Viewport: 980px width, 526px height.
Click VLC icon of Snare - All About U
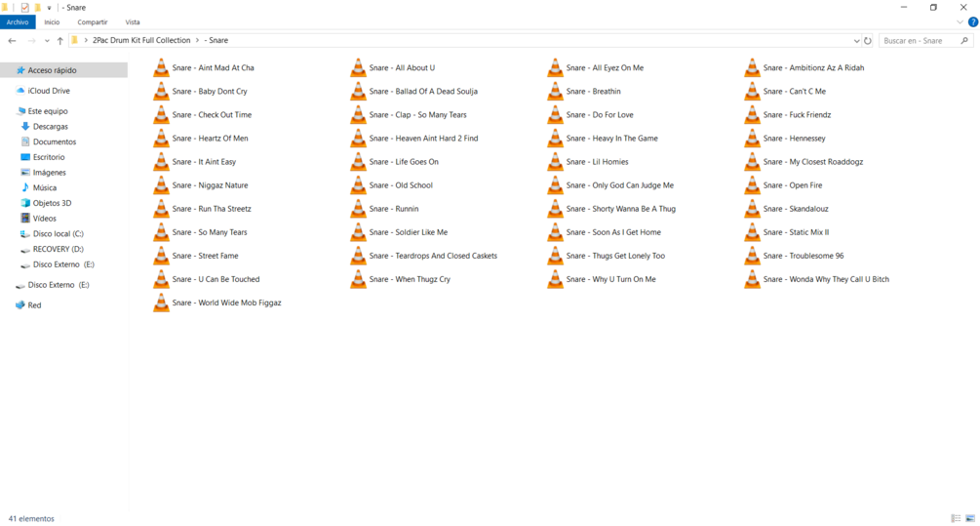coord(358,67)
